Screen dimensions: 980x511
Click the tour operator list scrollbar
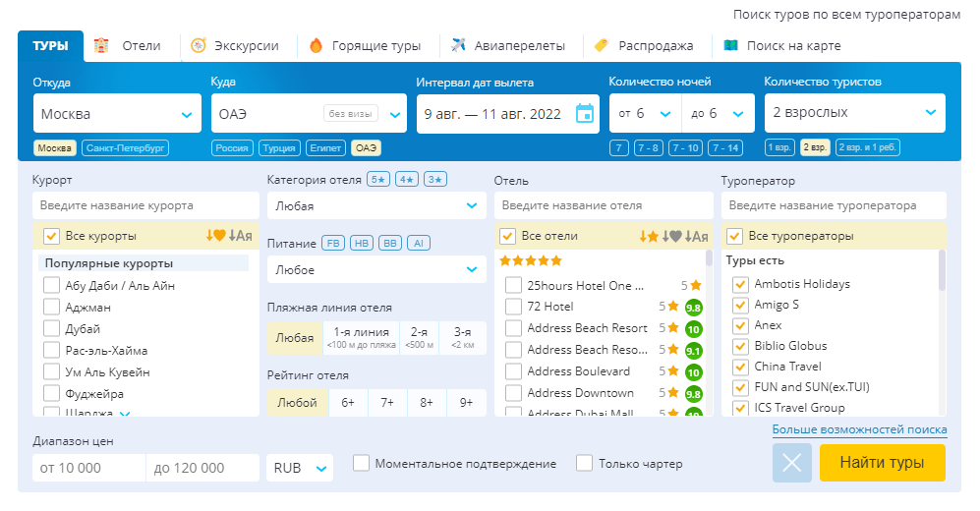tap(942, 270)
